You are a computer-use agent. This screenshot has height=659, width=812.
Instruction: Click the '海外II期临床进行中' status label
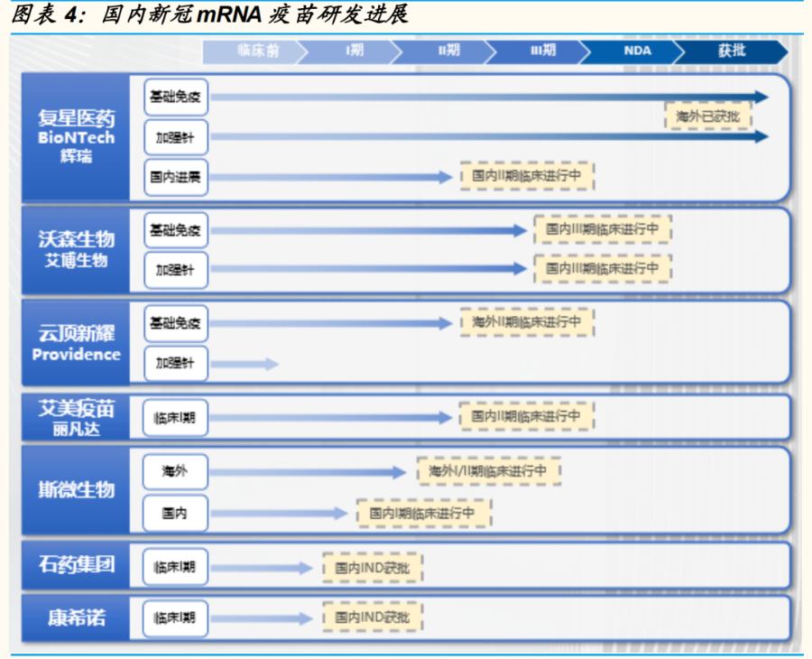(x=527, y=322)
